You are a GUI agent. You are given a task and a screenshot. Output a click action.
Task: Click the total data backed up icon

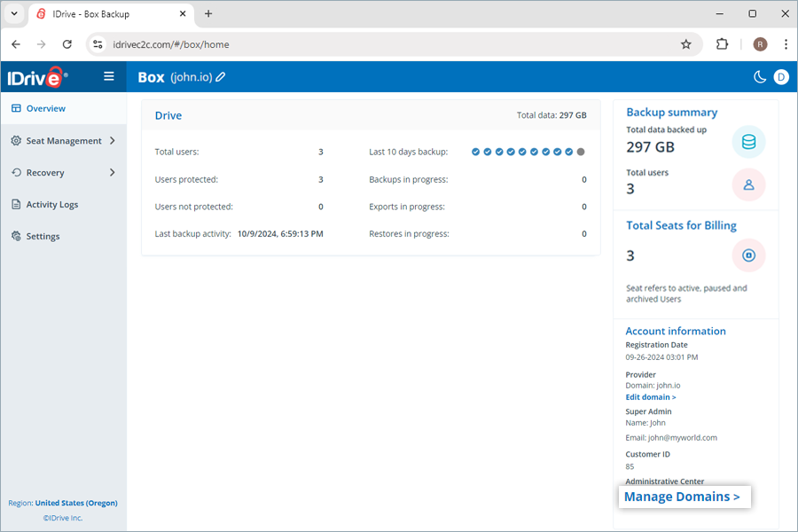click(748, 142)
